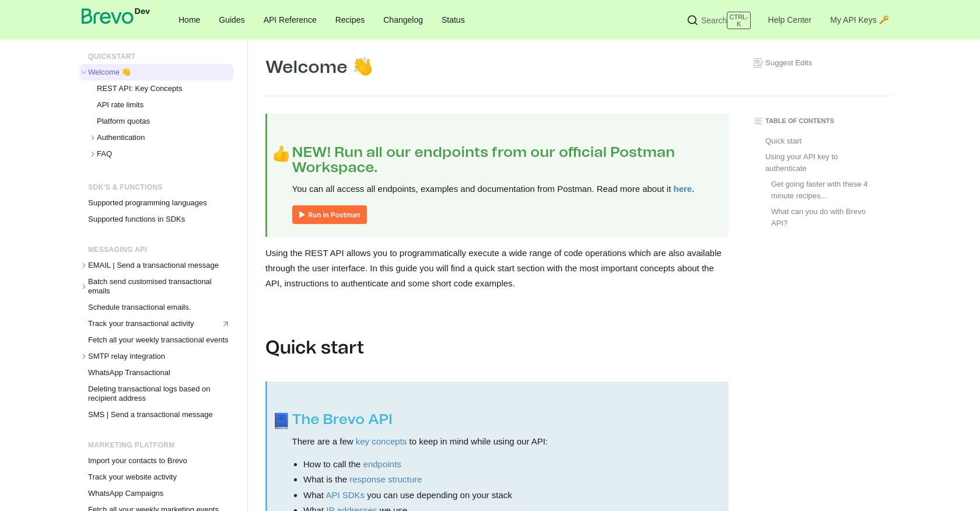This screenshot has height=511, width=980.
Task: Open the Guides nav item
Action: pos(232,20)
